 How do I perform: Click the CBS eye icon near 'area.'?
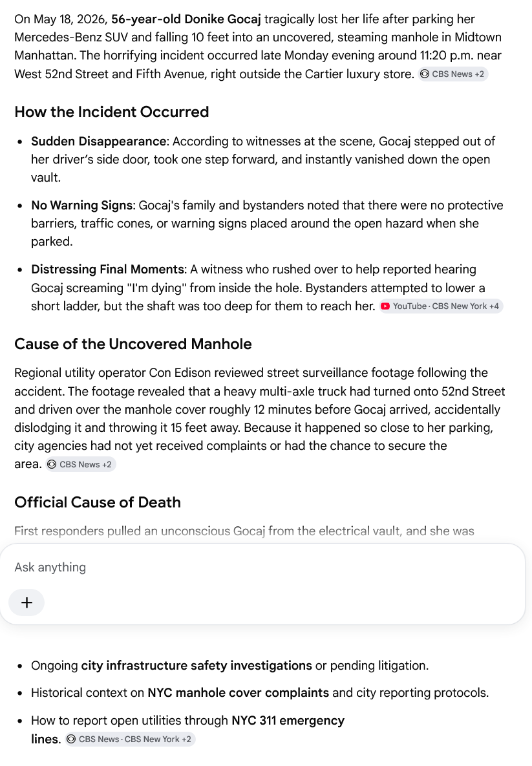pyautogui.click(x=52, y=465)
